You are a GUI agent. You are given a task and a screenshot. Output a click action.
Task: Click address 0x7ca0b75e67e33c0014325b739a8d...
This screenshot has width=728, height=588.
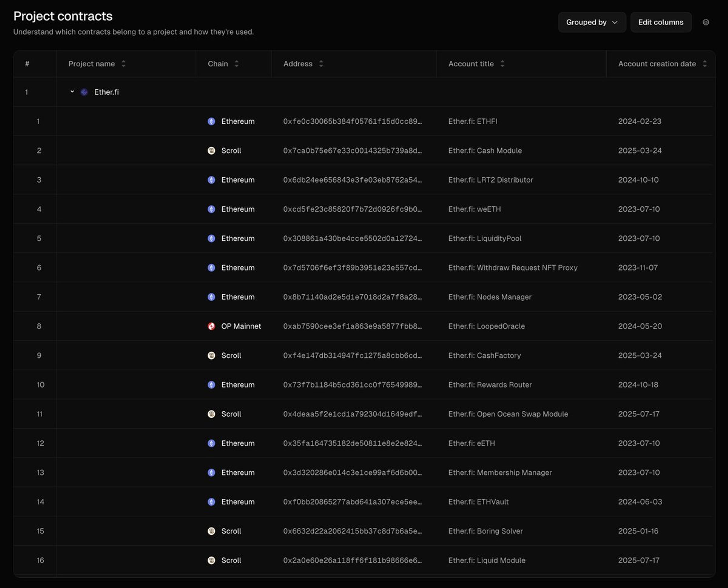click(352, 151)
